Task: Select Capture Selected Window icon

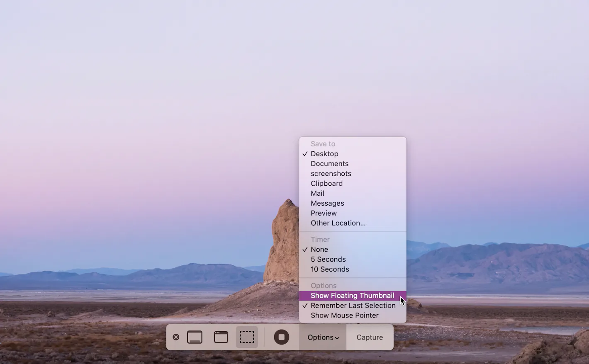Action: [x=221, y=337]
